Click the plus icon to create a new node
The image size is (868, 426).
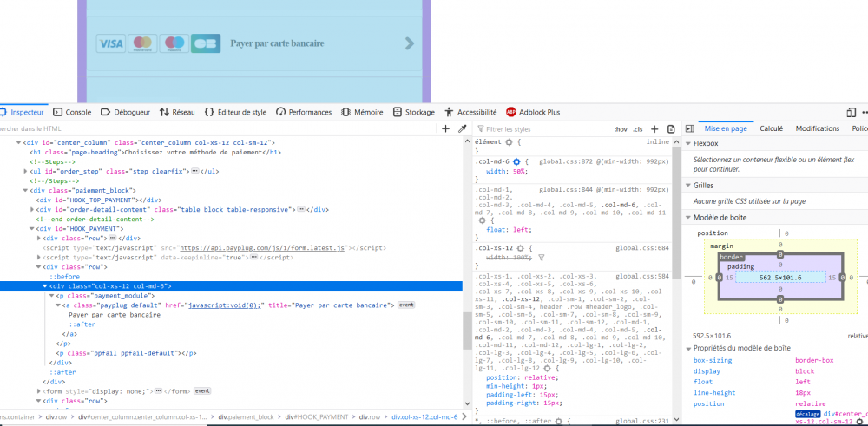[x=445, y=129]
